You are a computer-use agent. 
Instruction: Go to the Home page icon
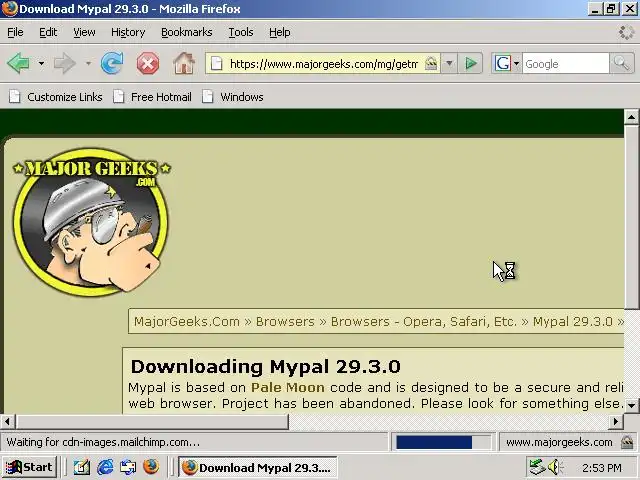[184, 63]
